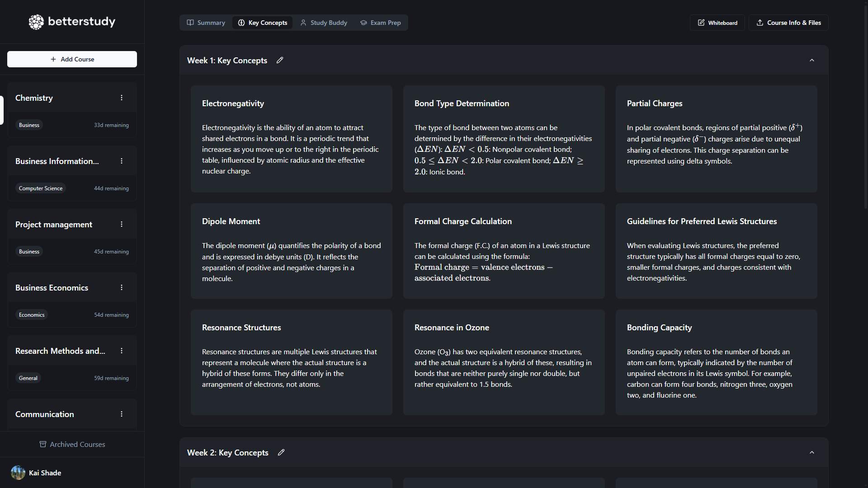The width and height of the screenshot is (868, 488).
Task: Open Archived Courses link
Action: click(72, 444)
